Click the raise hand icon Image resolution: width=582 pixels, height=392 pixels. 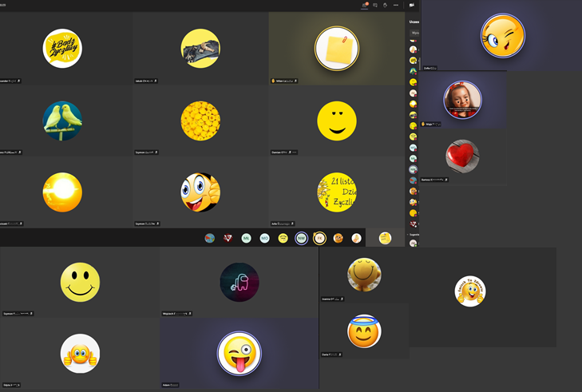coord(385,5)
